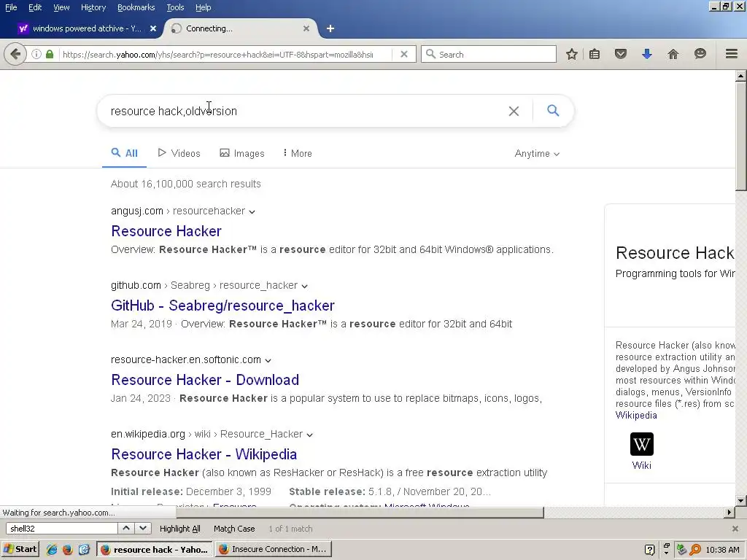
Task: Focus the find bar 'shell32' field
Action: click(x=62, y=528)
